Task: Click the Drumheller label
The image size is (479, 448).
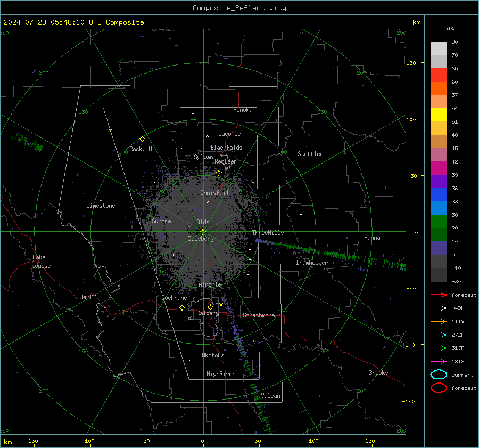Action: click(x=312, y=263)
